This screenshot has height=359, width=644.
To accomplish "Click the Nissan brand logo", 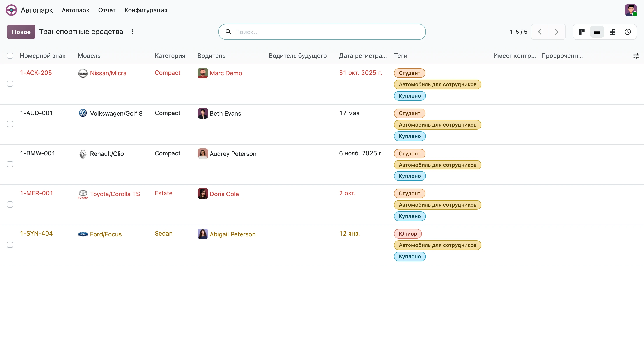I will click(83, 73).
